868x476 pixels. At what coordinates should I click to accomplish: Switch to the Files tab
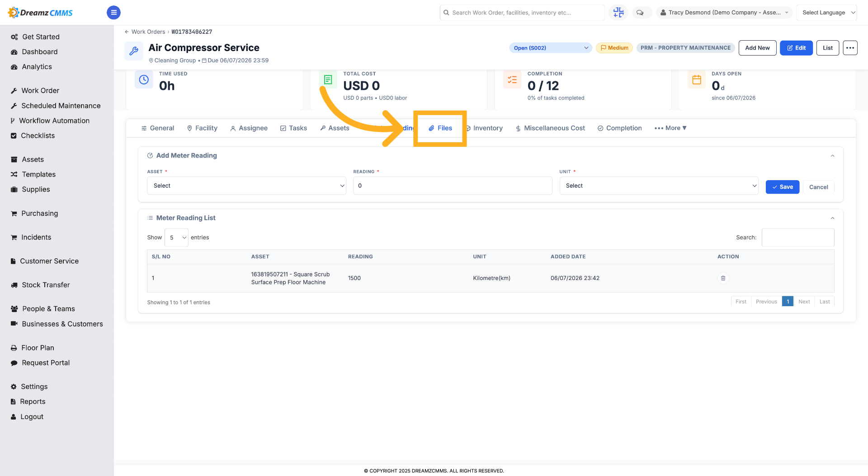(x=440, y=128)
